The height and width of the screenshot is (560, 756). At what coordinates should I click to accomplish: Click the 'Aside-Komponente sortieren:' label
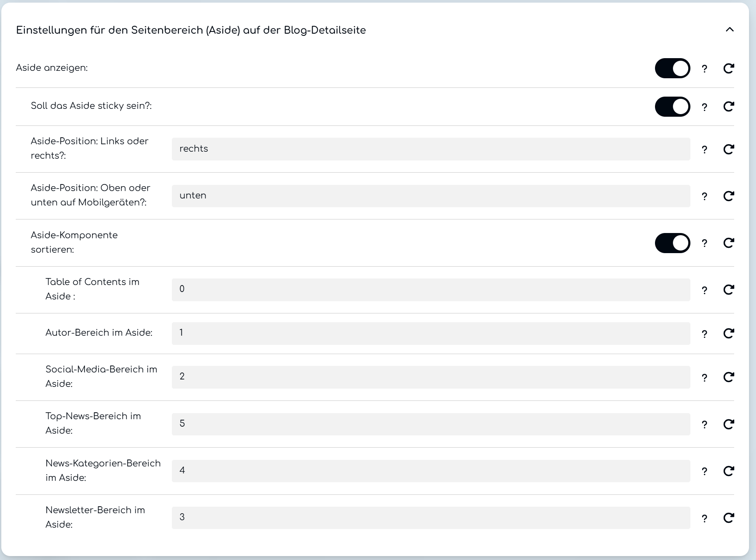[74, 242]
